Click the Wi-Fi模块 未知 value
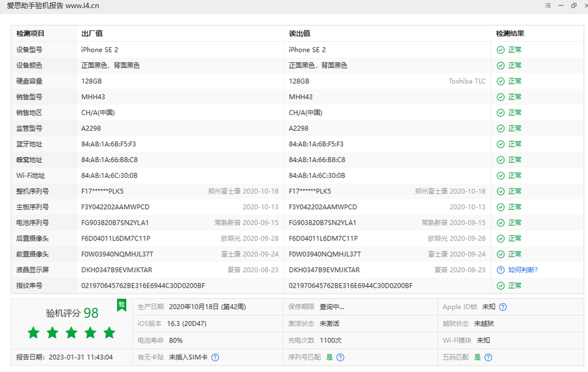This screenshot has width=588, height=372. (483, 341)
